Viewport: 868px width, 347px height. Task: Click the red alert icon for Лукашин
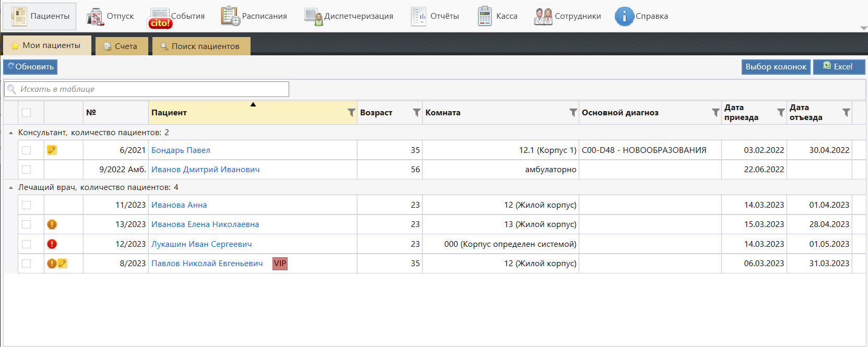52,244
